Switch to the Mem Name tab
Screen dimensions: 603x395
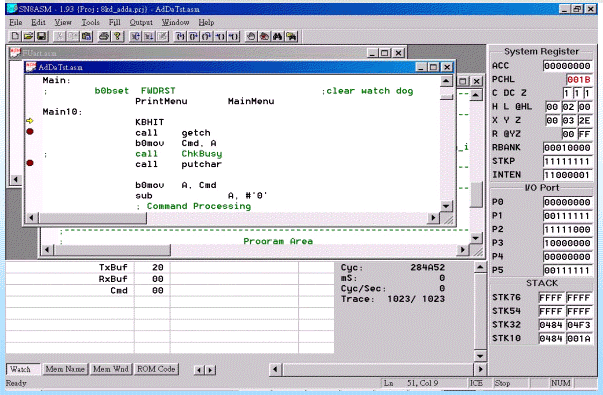coord(65,369)
